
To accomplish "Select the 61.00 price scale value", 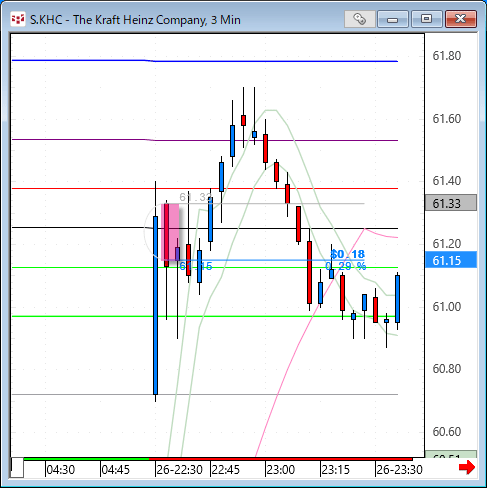I will tap(446, 306).
